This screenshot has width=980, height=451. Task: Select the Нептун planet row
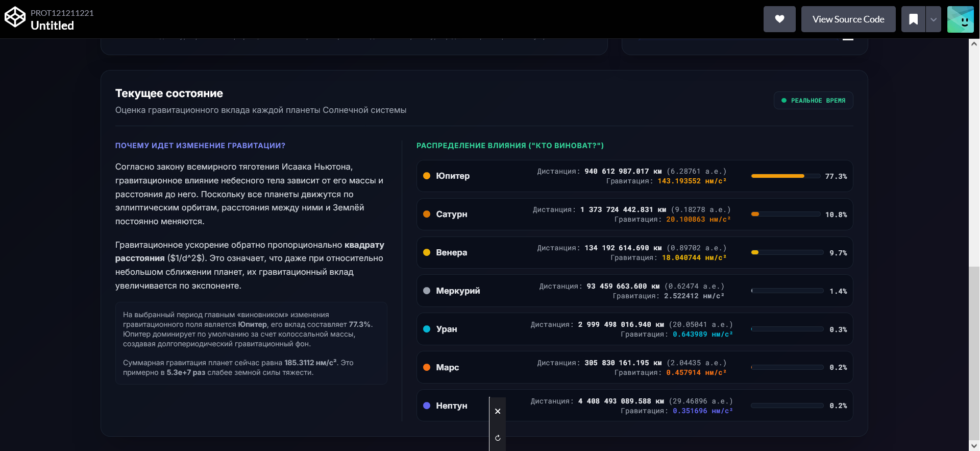pos(634,406)
